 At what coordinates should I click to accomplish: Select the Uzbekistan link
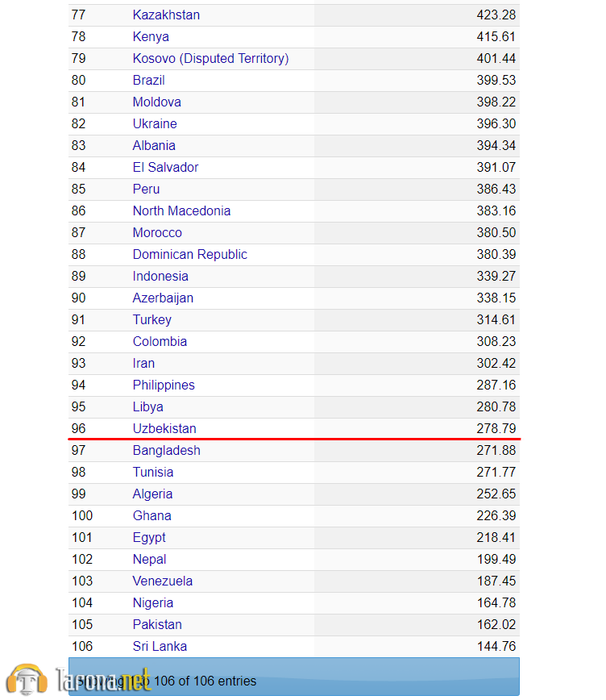(164, 428)
